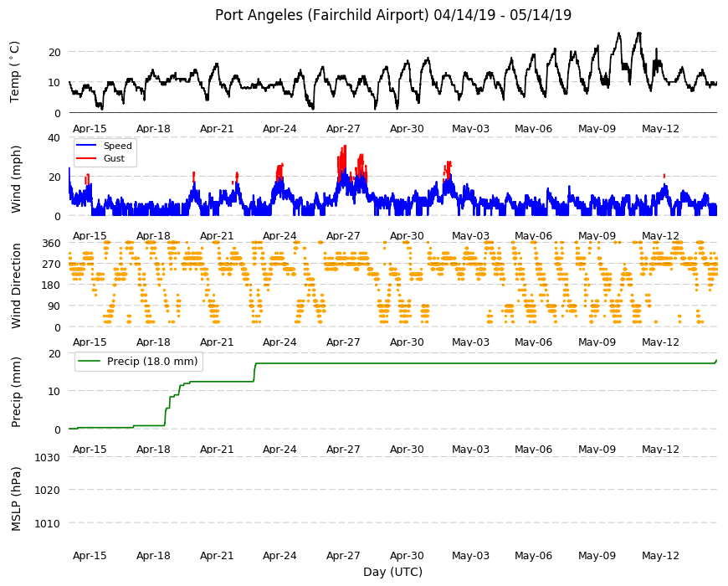Click the Wind (mph) axis label
Image resolution: width=728 pixels, height=586 pixels.
coord(16,179)
